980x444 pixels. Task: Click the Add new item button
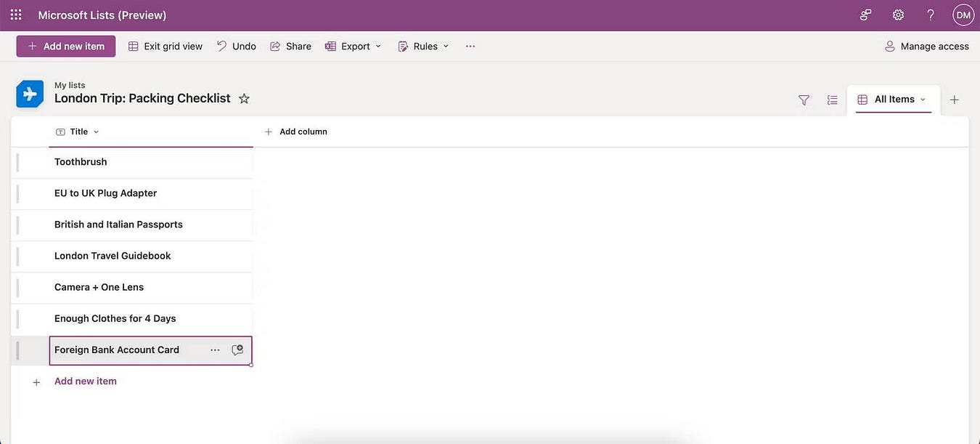pyautogui.click(x=65, y=46)
